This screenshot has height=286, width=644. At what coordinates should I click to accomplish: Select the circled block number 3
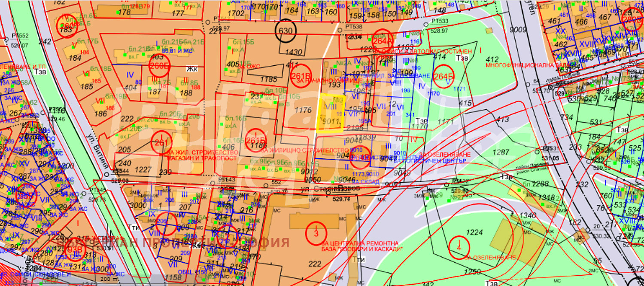click(316, 233)
